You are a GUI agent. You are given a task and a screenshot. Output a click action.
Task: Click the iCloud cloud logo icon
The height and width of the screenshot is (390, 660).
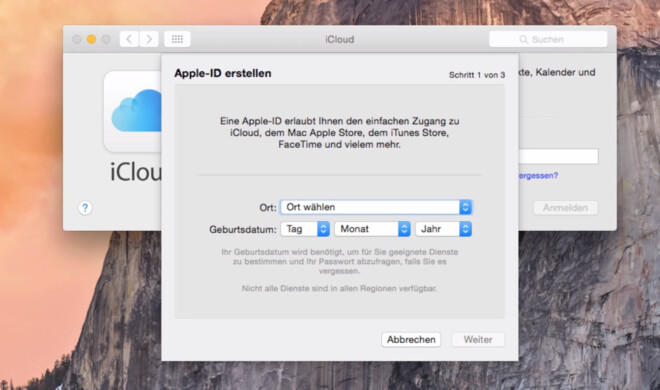point(133,111)
